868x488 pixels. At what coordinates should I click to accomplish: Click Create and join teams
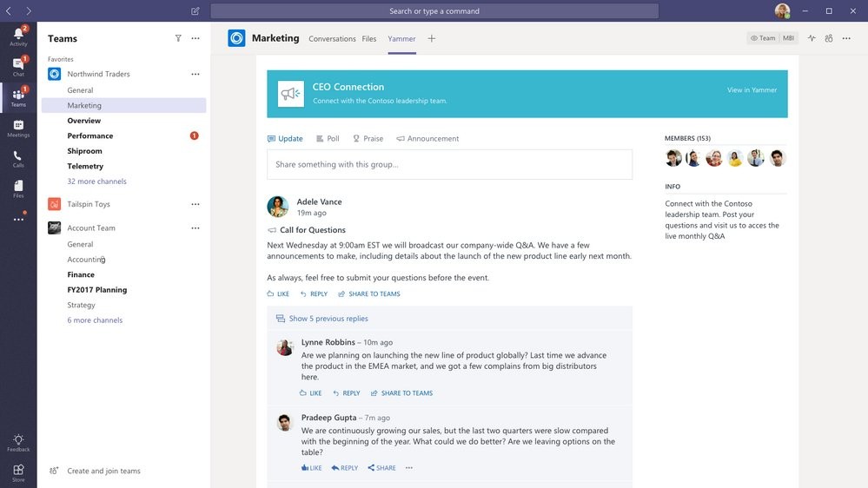[103, 472]
